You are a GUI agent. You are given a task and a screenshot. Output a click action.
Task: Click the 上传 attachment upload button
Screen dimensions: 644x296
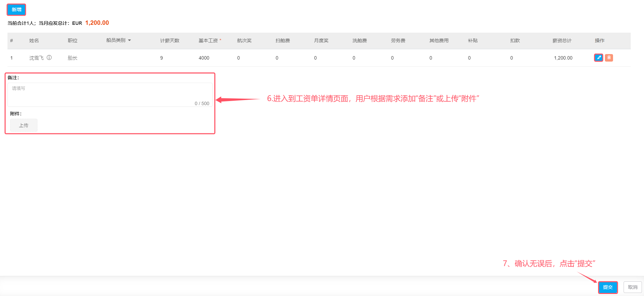[24, 126]
